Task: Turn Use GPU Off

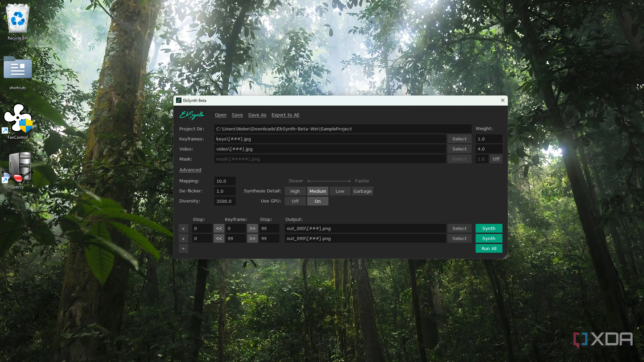Action: [295, 201]
